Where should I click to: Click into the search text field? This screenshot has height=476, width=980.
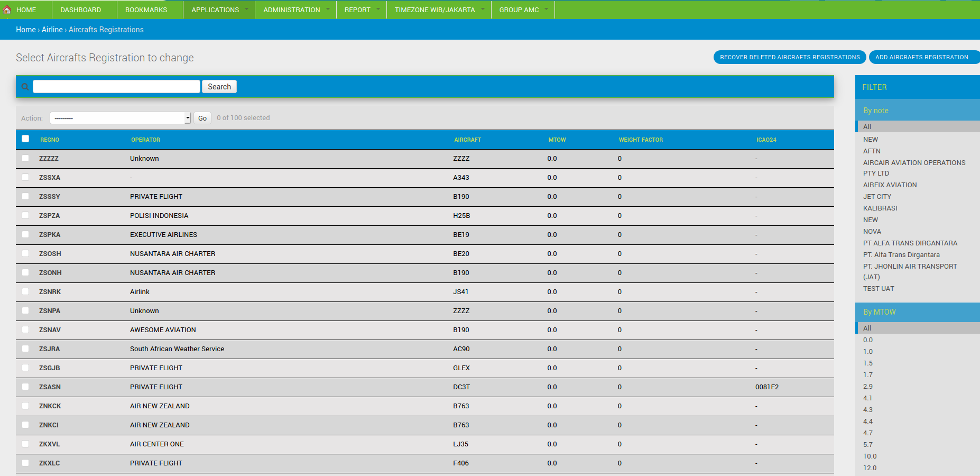click(116, 87)
